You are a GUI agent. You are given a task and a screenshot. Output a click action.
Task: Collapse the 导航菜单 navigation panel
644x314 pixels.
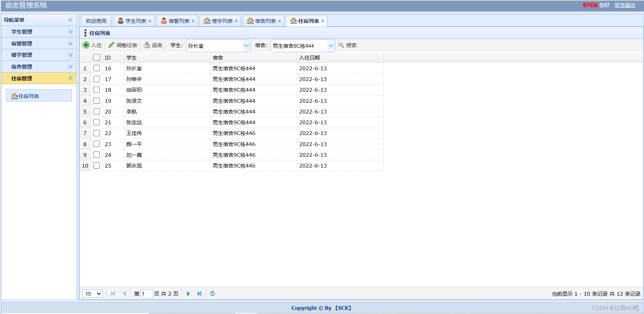(x=70, y=20)
